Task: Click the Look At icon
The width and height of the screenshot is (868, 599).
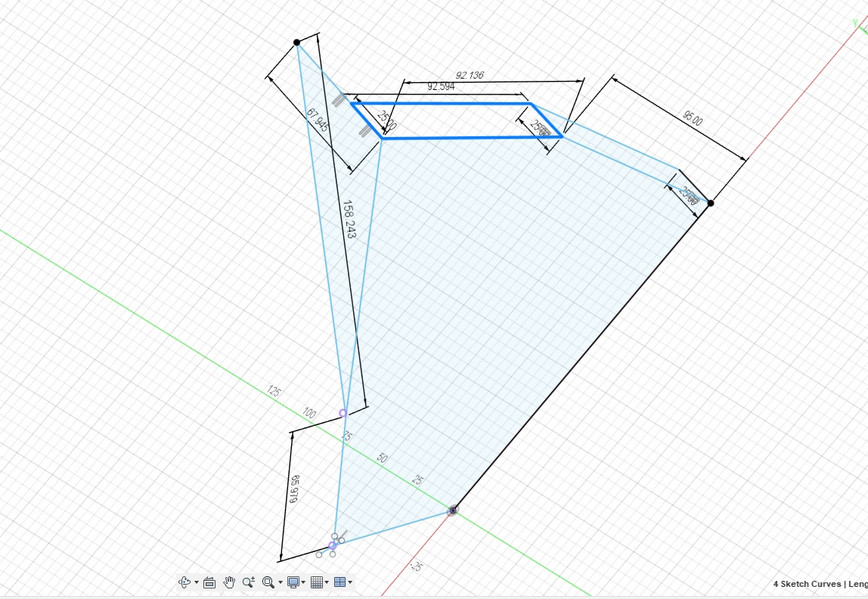Action: pyautogui.click(x=209, y=582)
